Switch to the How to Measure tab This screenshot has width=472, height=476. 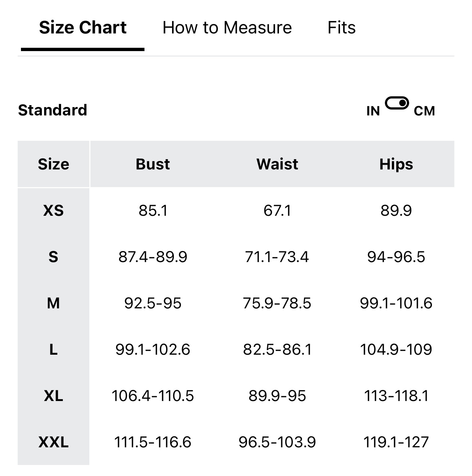point(227,28)
